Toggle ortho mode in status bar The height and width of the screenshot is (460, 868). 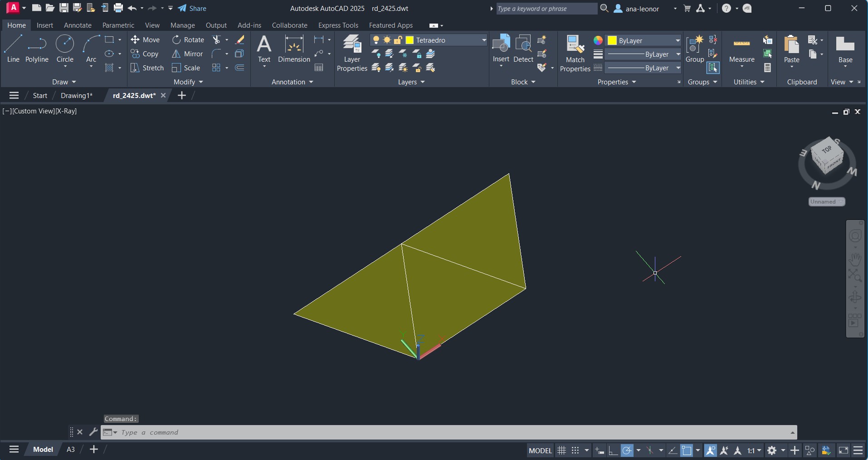click(x=613, y=450)
